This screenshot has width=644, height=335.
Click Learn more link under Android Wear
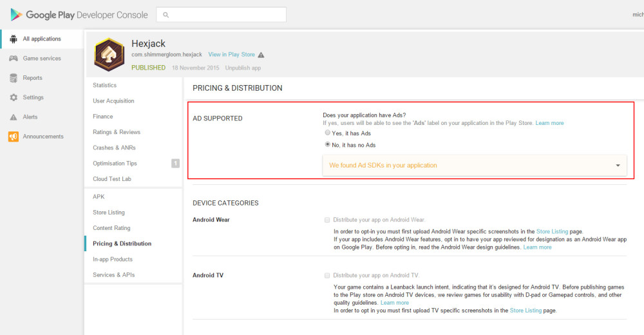coord(537,247)
